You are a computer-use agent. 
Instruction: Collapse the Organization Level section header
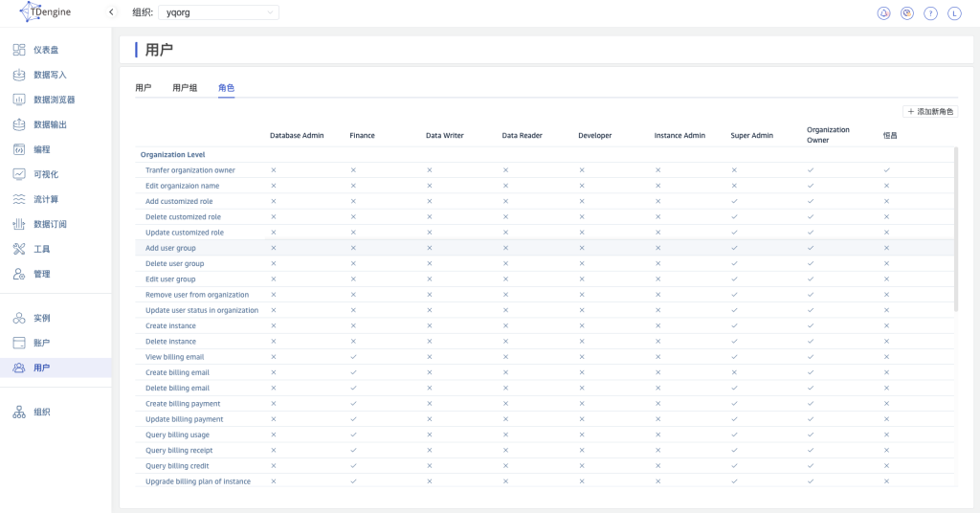point(172,154)
